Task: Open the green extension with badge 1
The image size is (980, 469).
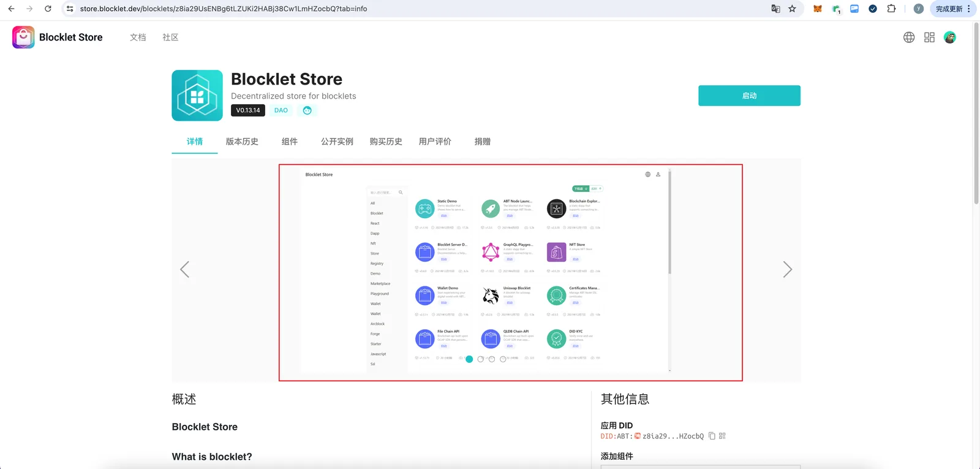Action: point(836,9)
